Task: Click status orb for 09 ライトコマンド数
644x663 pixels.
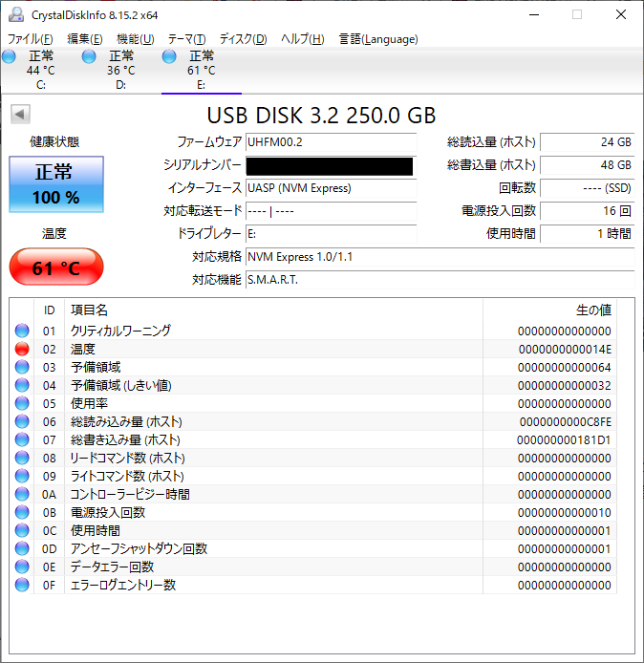Action: (x=22, y=476)
